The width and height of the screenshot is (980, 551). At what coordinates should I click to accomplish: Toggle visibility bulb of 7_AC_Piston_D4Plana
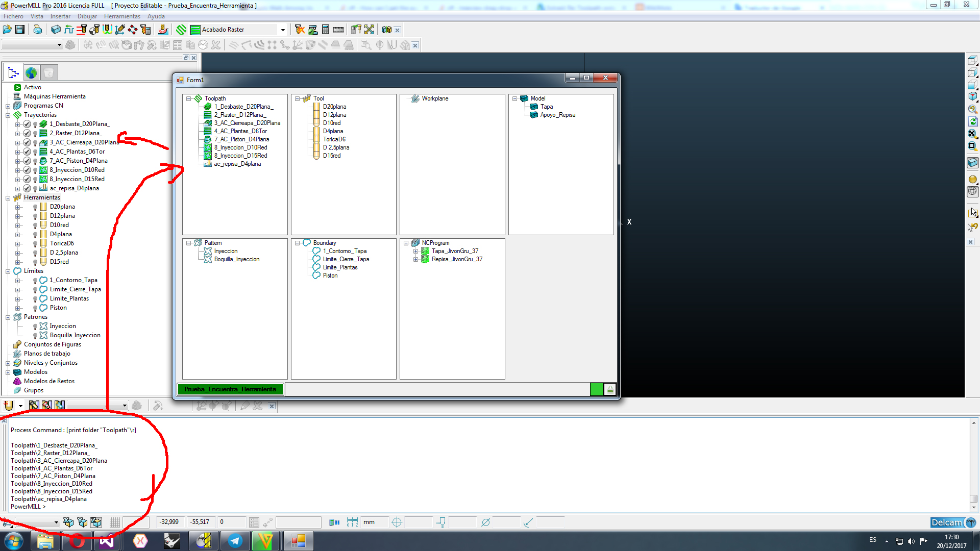[x=35, y=161]
